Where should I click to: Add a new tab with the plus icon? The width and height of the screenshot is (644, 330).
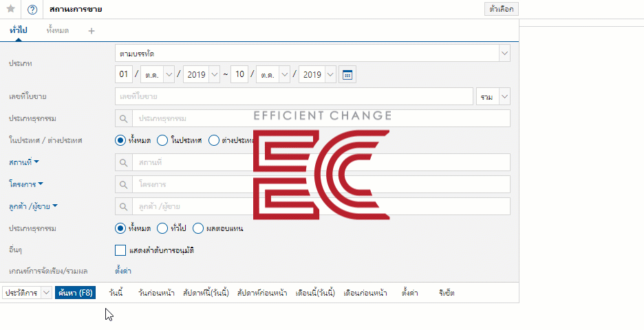coord(92,31)
